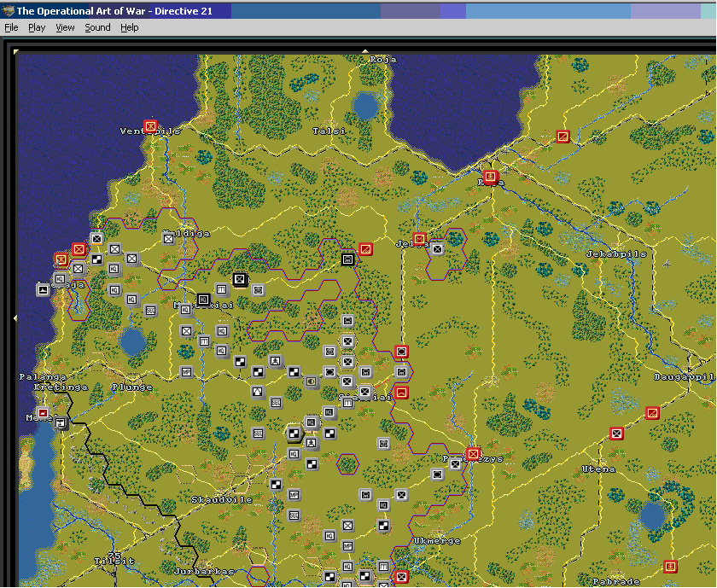Select the MP unit east of Skaudvile
Image resolution: width=717 pixels, height=588 pixels.
[294, 495]
